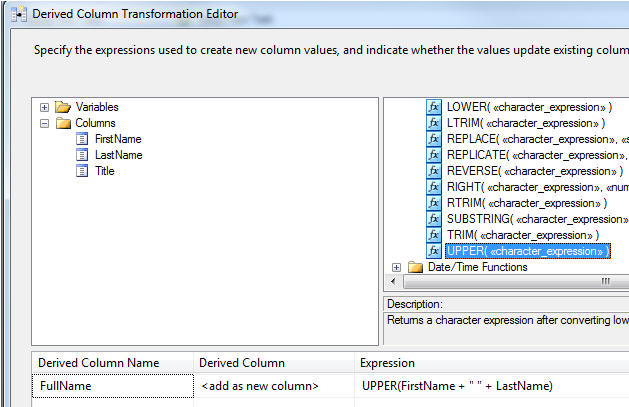Image resolution: width=629 pixels, height=407 pixels.
Task: Select the UPPER function entry
Action: point(526,251)
